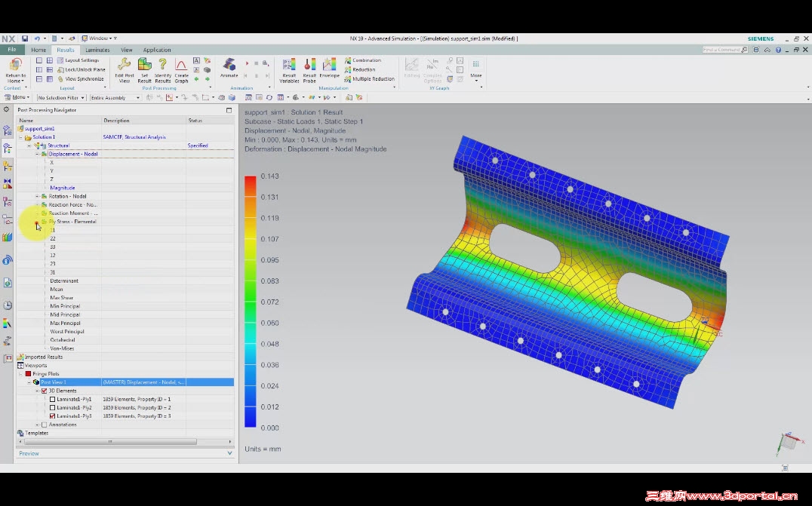Click View Synchronize
Screen dimensions: 812x506
(x=80, y=79)
